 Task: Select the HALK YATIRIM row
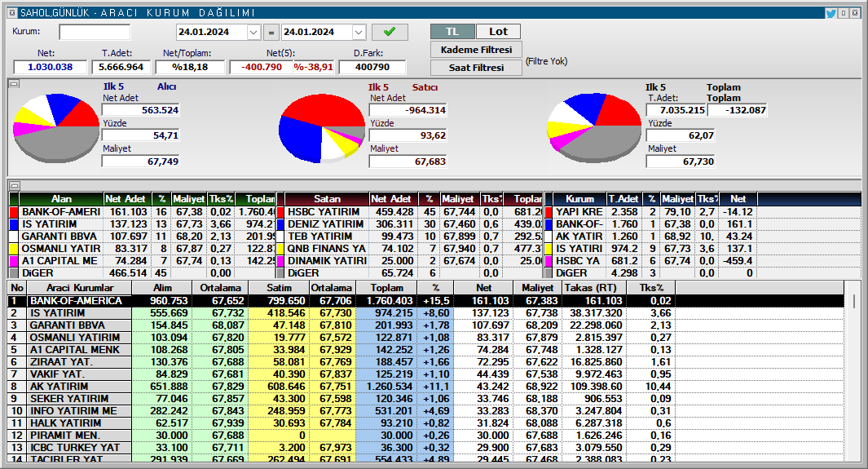[425, 423]
